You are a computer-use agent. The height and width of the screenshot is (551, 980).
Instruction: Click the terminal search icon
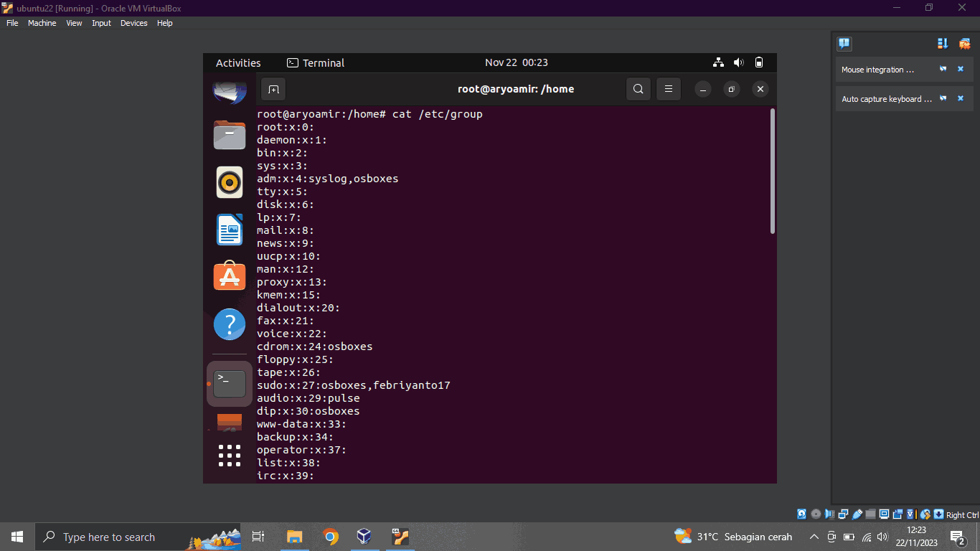[639, 89]
